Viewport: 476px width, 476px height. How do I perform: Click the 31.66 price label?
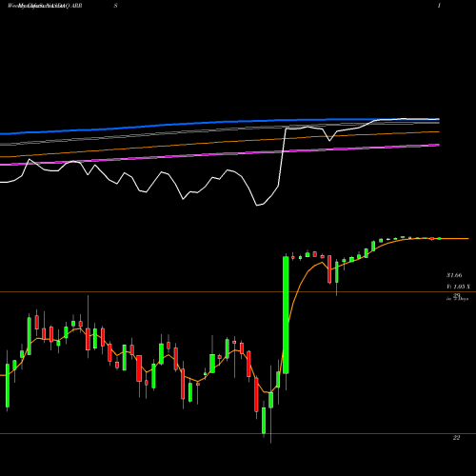tap(454, 275)
